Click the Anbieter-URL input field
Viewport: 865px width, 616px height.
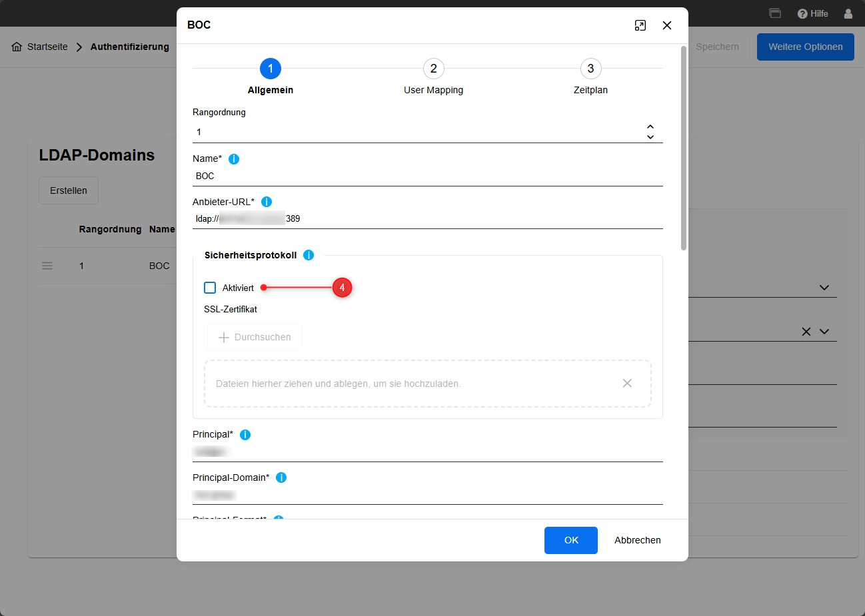coord(428,218)
